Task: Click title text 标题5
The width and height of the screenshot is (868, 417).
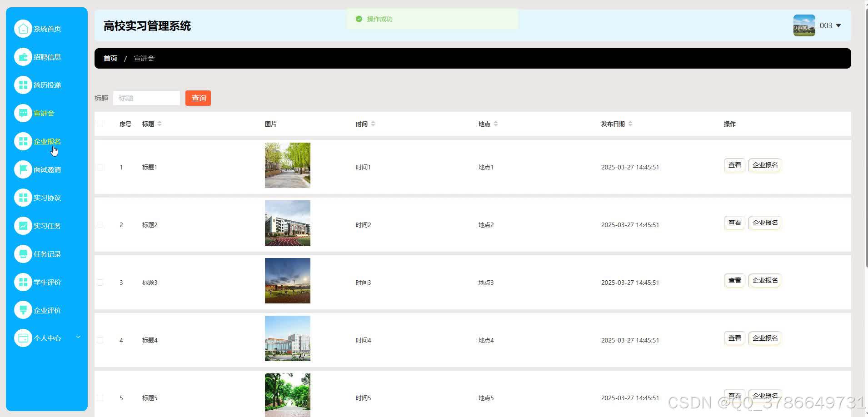Action: click(150, 398)
